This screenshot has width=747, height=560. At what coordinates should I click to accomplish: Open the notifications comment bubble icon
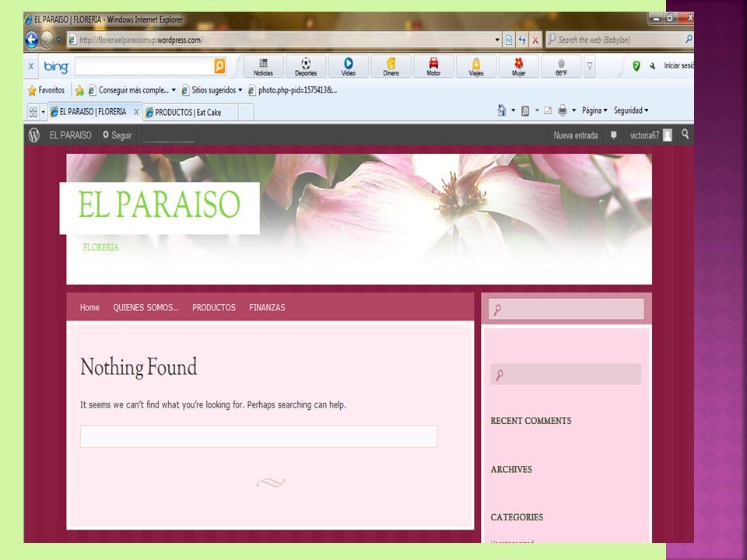[614, 135]
